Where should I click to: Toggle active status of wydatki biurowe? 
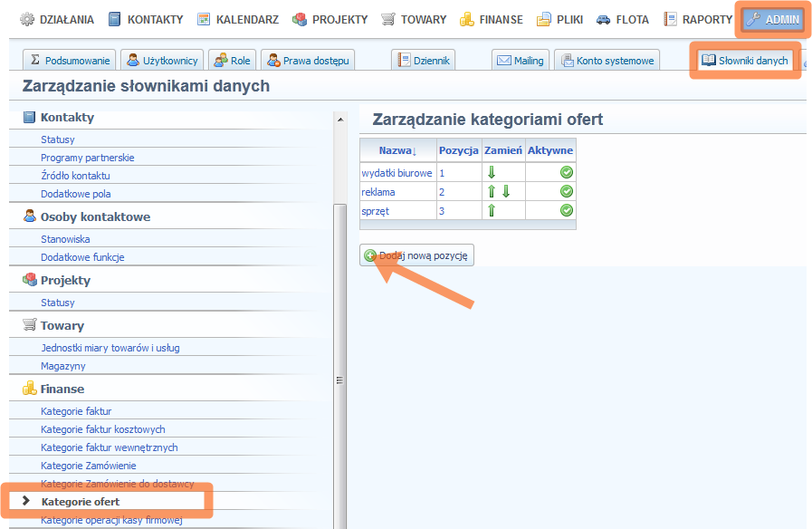point(567,172)
